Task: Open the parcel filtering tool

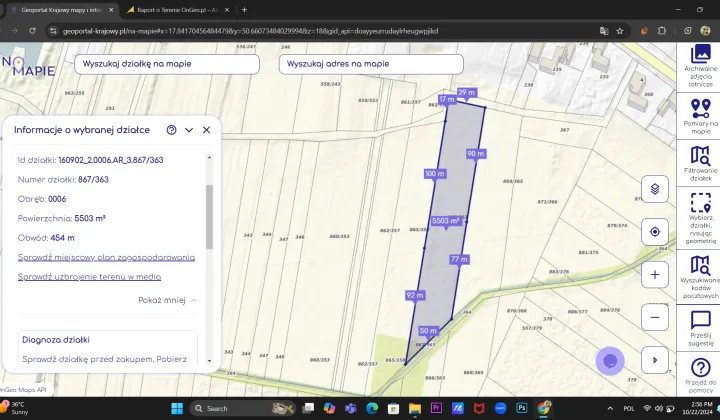Action: [x=700, y=163]
